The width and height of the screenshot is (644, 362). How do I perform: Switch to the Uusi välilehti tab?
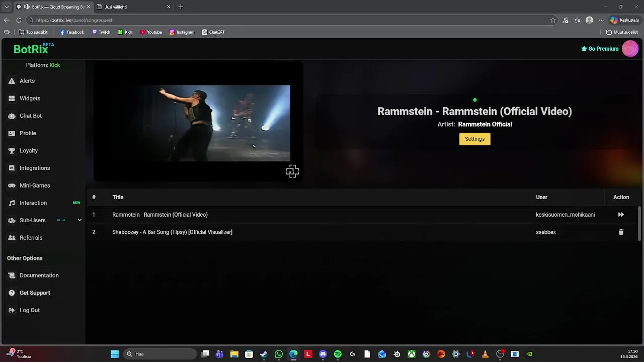tap(133, 7)
